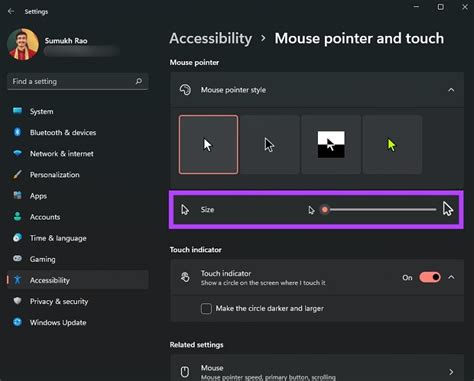Click the Find a setting search box

point(77,82)
